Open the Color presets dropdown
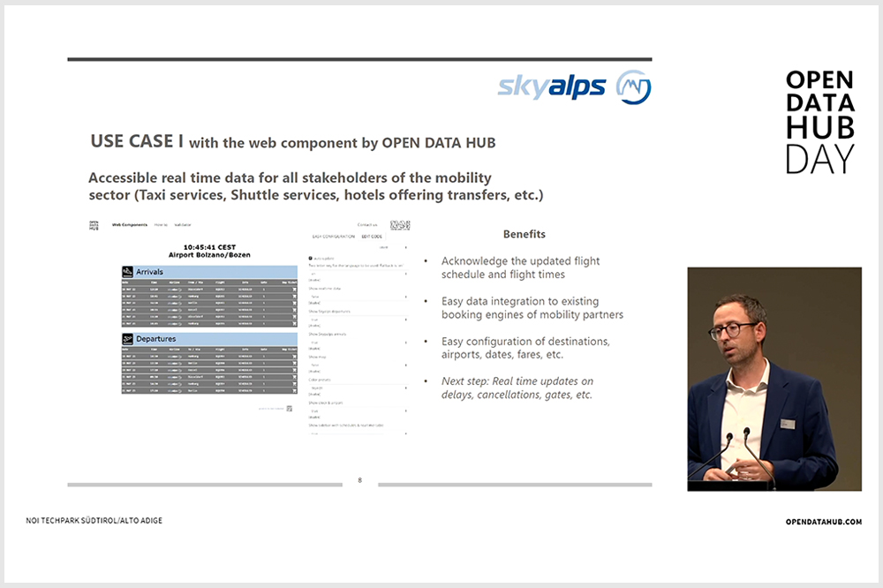This screenshot has width=883, height=588. click(358, 388)
